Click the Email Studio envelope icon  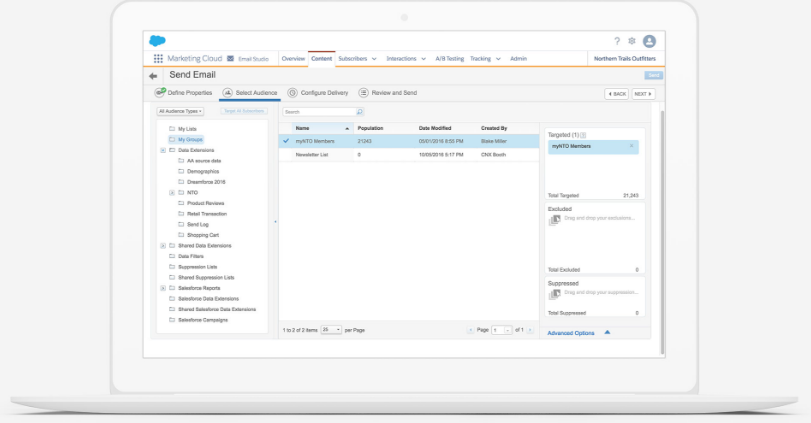(231, 59)
